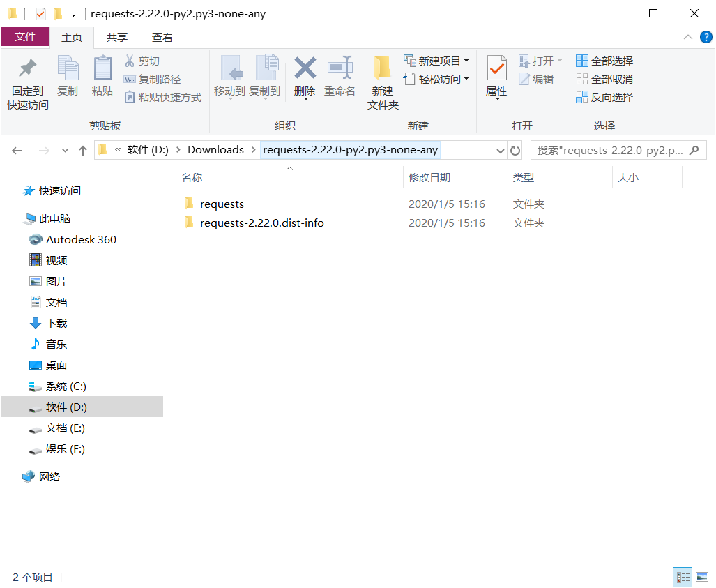Open the help question mark icon
The width and height of the screenshot is (716, 588).
tap(706, 37)
